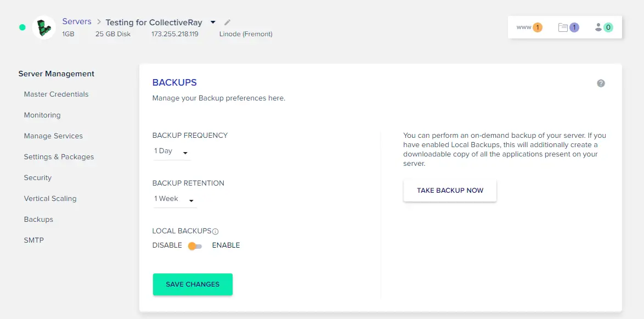Expand Backup Retention 1 Week dropdown

pyautogui.click(x=174, y=199)
